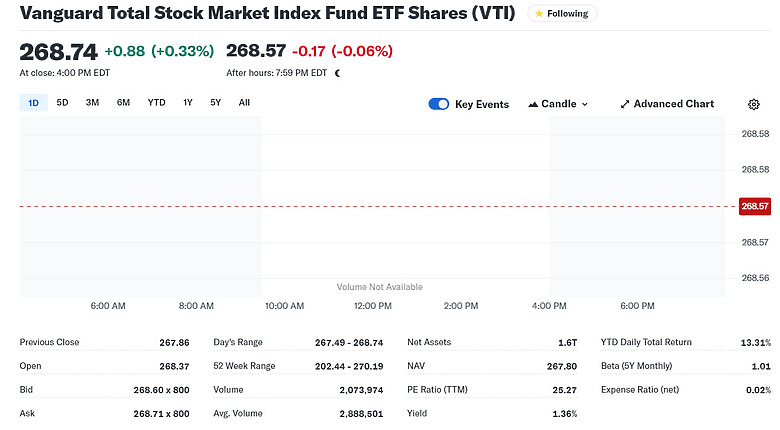780x430 pixels.
Task: Switch to 5D time range
Action: (62, 103)
